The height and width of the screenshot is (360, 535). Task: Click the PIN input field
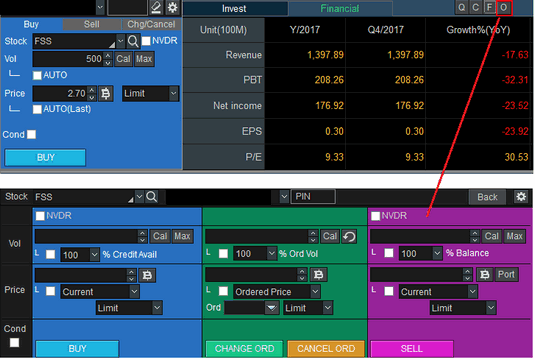pyautogui.click(x=313, y=197)
